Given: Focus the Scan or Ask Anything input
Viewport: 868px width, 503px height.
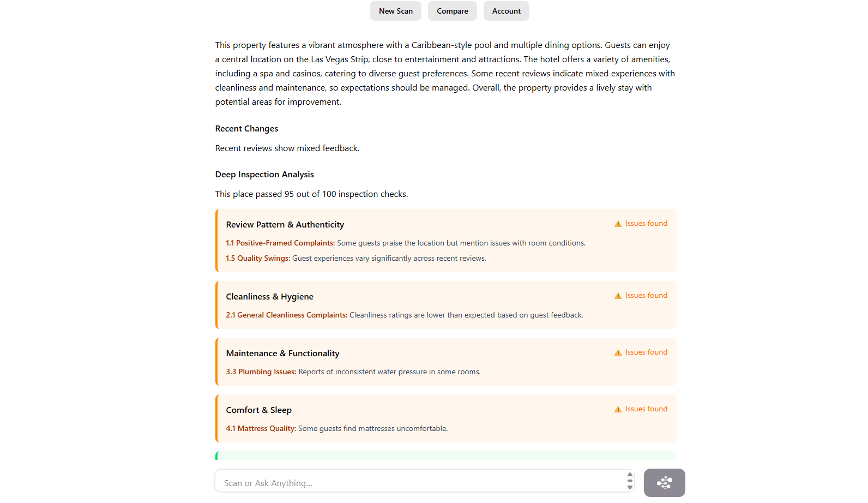Looking at the screenshot, I should click(x=420, y=483).
